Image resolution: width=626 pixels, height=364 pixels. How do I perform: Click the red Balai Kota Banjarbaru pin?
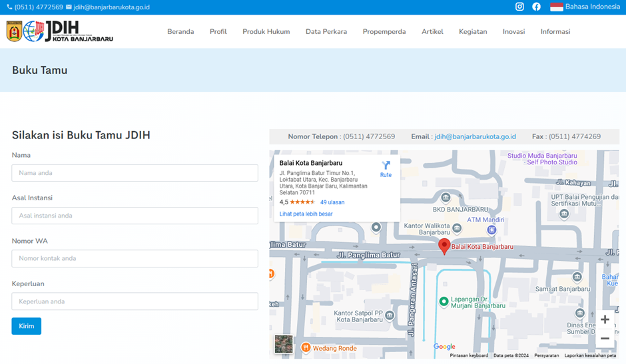pos(444,246)
